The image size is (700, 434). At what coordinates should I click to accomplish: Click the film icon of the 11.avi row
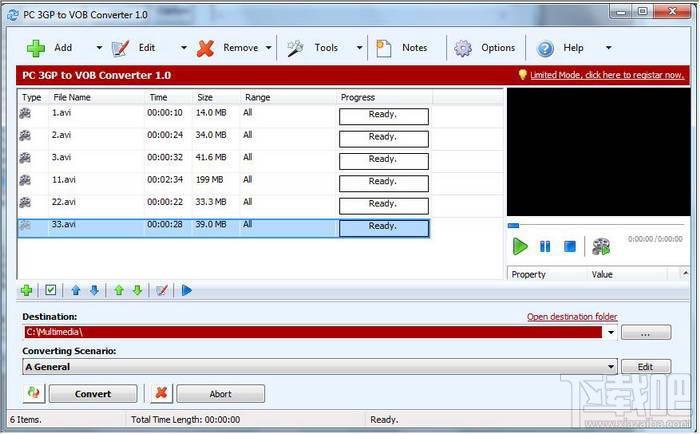tap(25, 180)
